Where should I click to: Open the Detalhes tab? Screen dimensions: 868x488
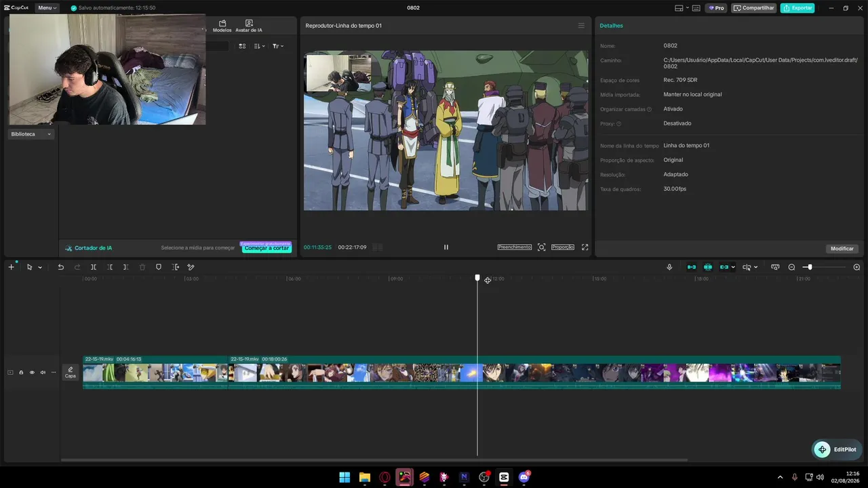coord(611,26)
